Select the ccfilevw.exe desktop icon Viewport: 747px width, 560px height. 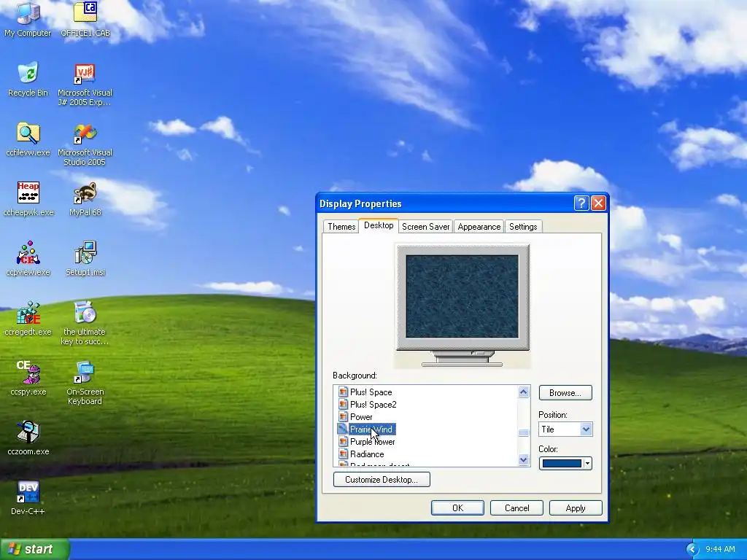28,139
